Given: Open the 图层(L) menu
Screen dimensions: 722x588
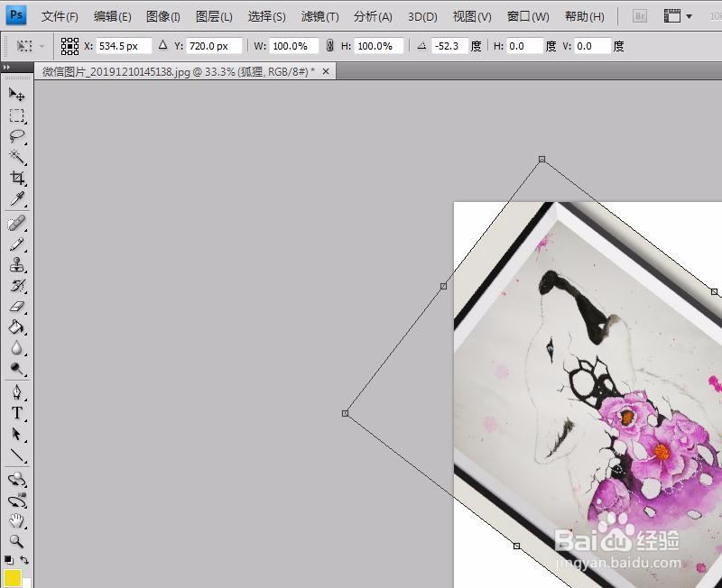Looking at the screenshot, I should [214, 17].
